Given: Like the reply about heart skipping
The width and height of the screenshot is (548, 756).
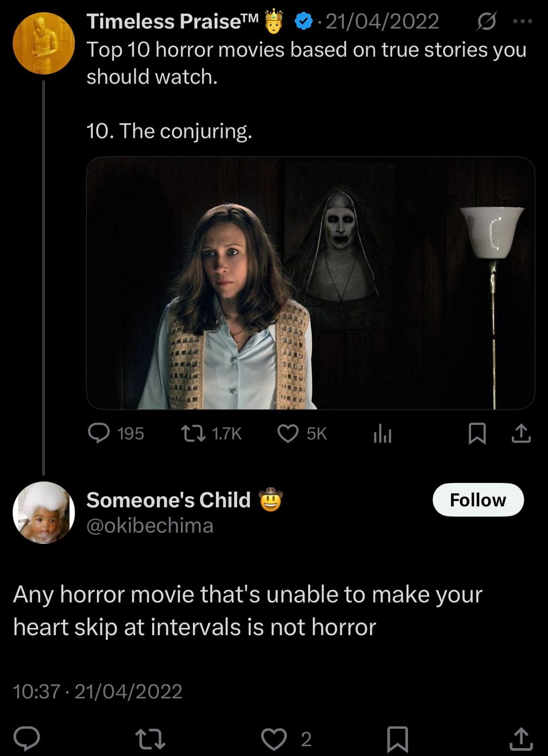Looking at the screenshot, I should pyautogui.click(x=274, y=739).
